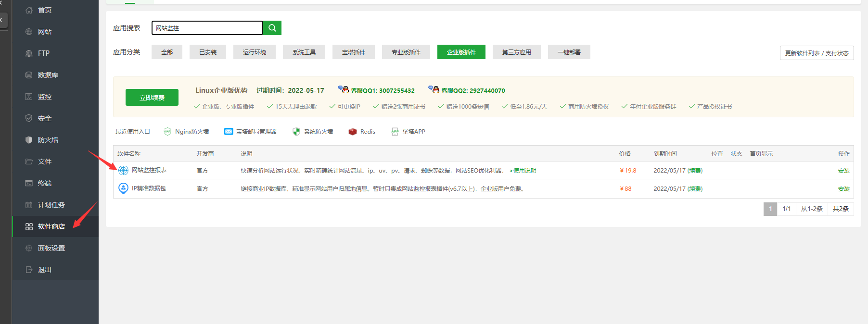
Task: Open 使用说明 link for 网站监控报表
Action: tap(523, 171)
